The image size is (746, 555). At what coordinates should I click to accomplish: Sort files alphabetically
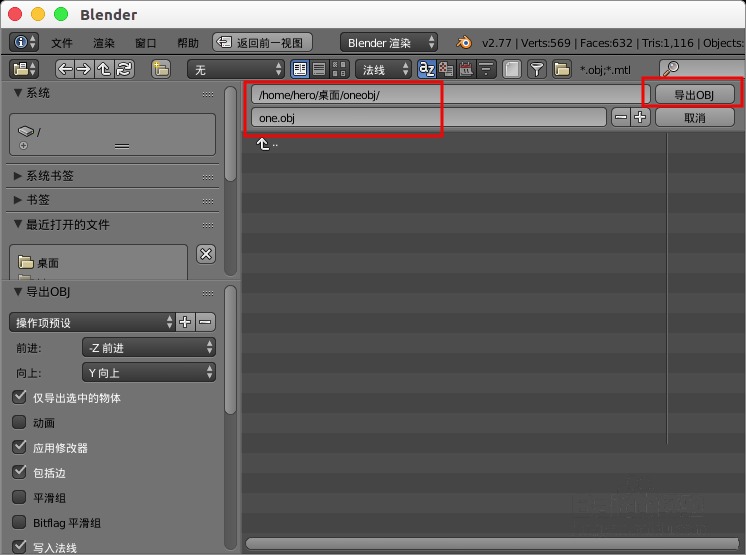pos(426,69)
